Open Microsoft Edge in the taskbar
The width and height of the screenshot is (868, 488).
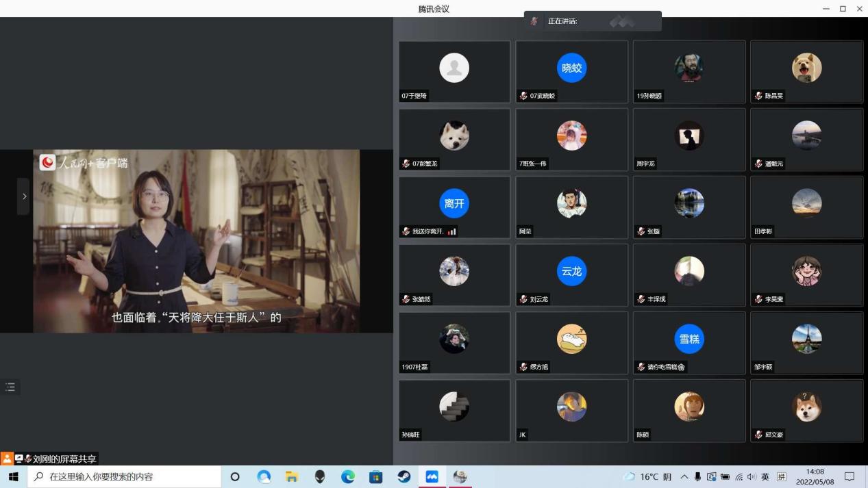pyautogui.click(x=348, y=477)
